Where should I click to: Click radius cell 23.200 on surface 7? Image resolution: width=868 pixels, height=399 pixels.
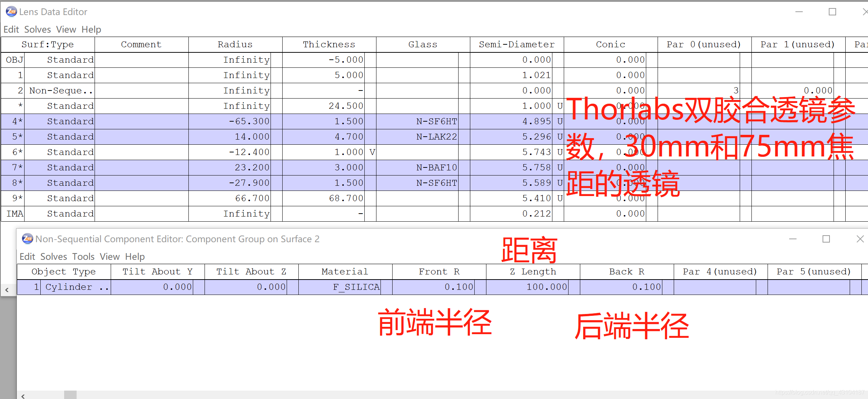[230, 167]
